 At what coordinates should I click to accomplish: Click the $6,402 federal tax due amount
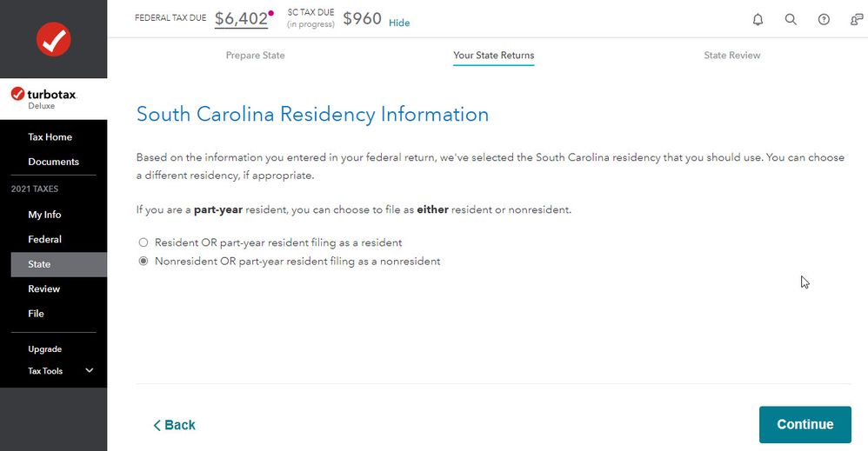pyautogui.click(x=242, y=18)
